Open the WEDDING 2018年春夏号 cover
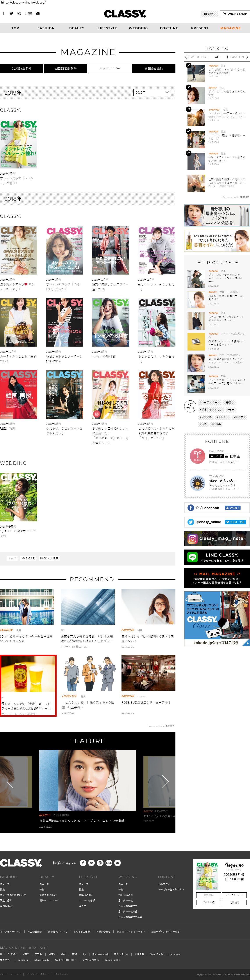 (19, 497)
